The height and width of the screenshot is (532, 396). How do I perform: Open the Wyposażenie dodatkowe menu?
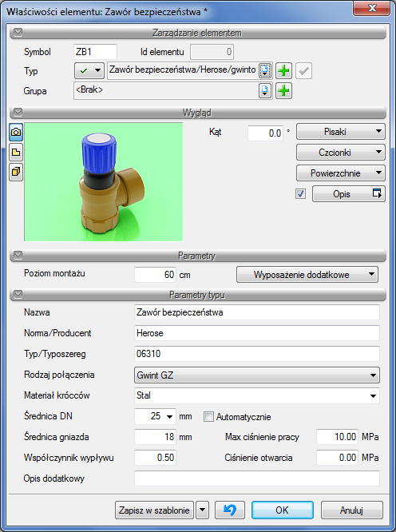[x=307, y=275]
